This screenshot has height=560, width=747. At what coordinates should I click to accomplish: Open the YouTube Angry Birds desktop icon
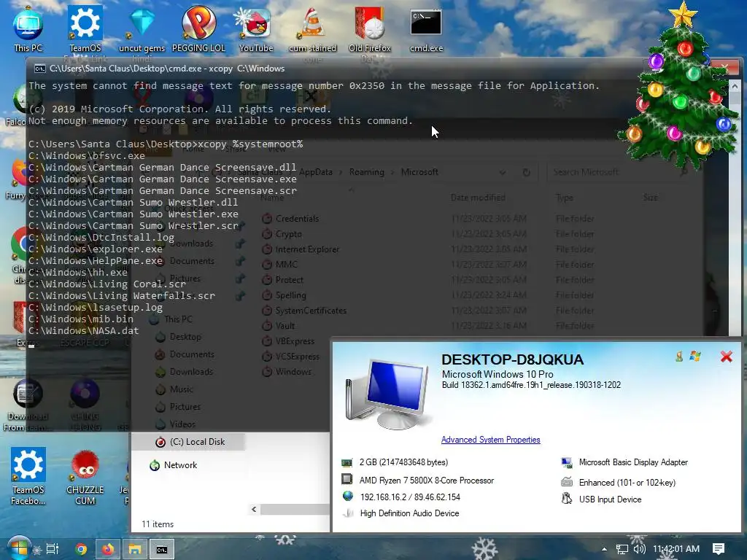click(x=256, y=28)
